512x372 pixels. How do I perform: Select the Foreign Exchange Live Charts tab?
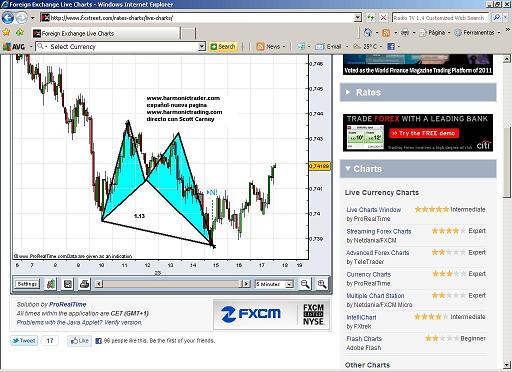[106, 33]
